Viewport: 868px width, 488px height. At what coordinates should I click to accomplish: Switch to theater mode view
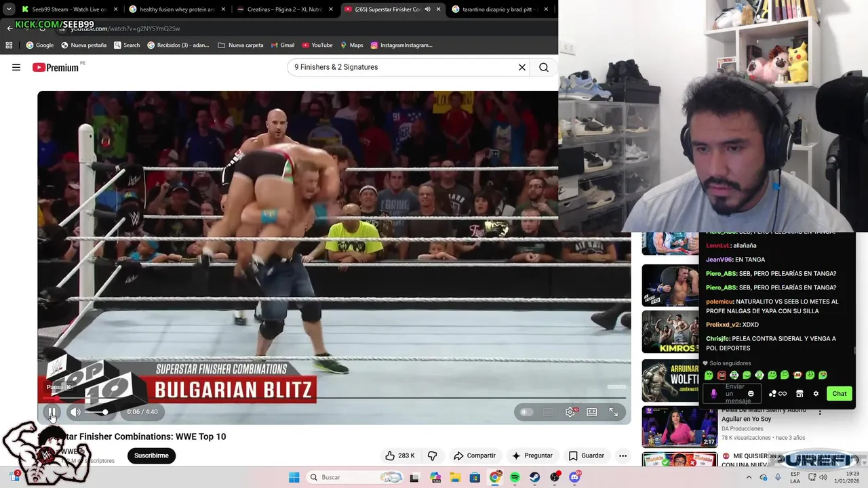(592, 412)
